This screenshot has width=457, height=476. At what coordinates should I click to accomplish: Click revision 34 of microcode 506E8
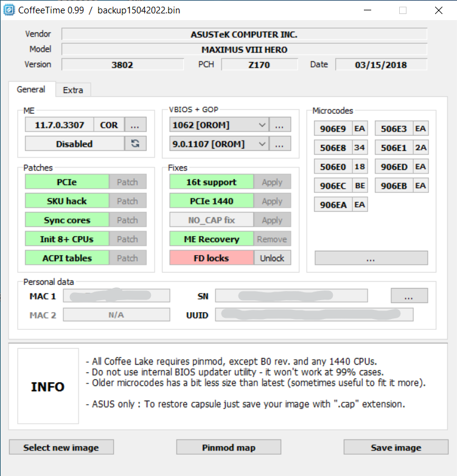(x=360, y=147)
